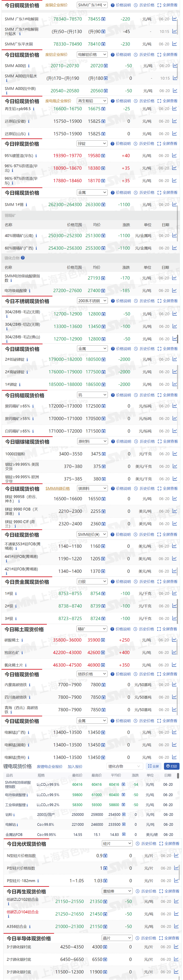The width and height of the screenshot is (183, 980).
Task: Open the 镁原料 dropdown
Action: [92, 488]
